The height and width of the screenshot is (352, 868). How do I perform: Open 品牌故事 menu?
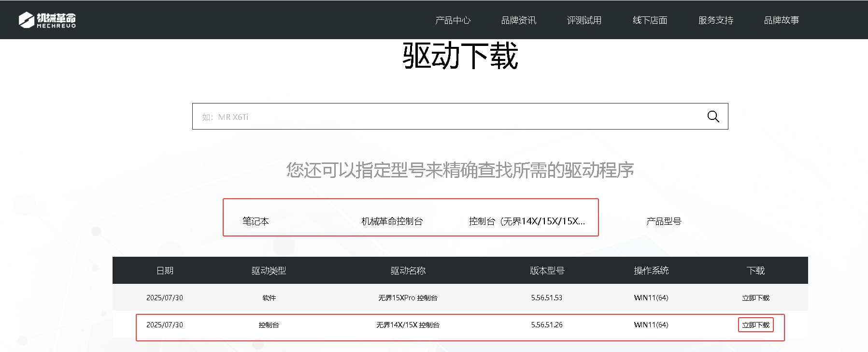(x=782, y=20)
